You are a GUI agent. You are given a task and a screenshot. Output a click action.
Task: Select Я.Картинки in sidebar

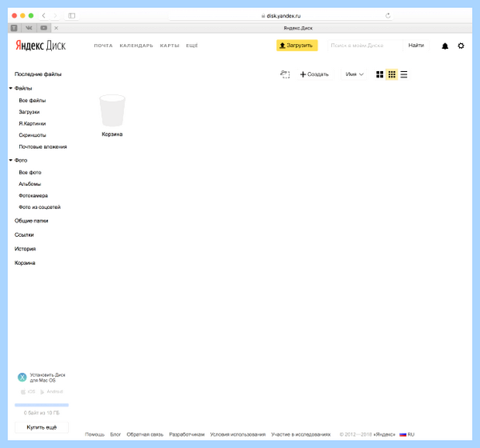tap(32, 124)
